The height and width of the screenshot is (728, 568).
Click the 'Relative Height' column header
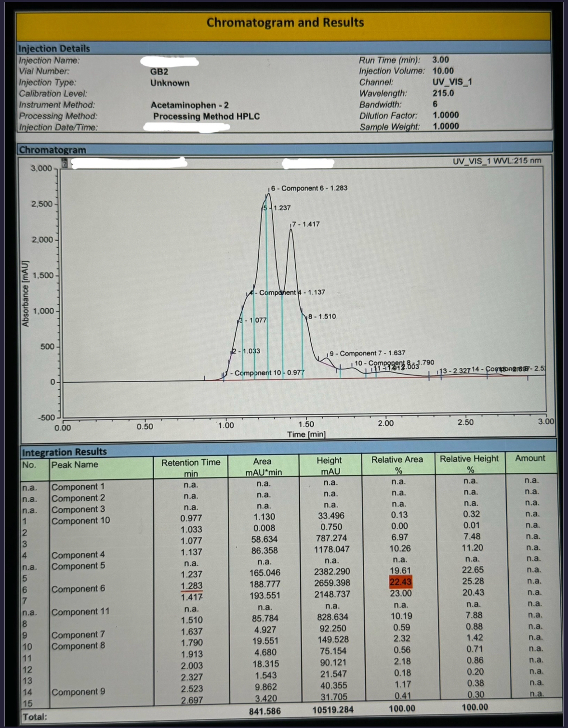[x=469, y=458]
